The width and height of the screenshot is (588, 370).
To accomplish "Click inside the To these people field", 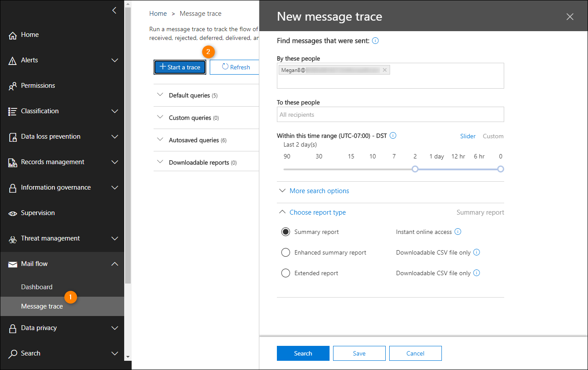I will [x=390, y=114].
